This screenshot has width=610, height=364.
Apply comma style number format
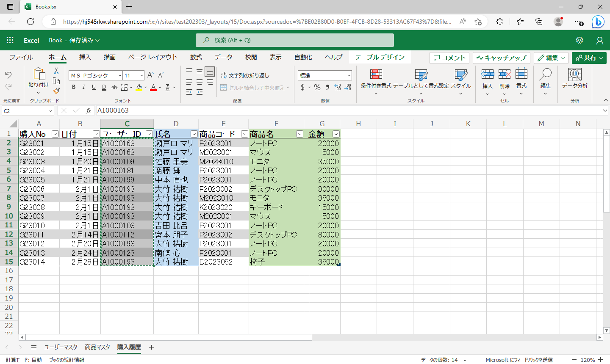pos(327,87)
